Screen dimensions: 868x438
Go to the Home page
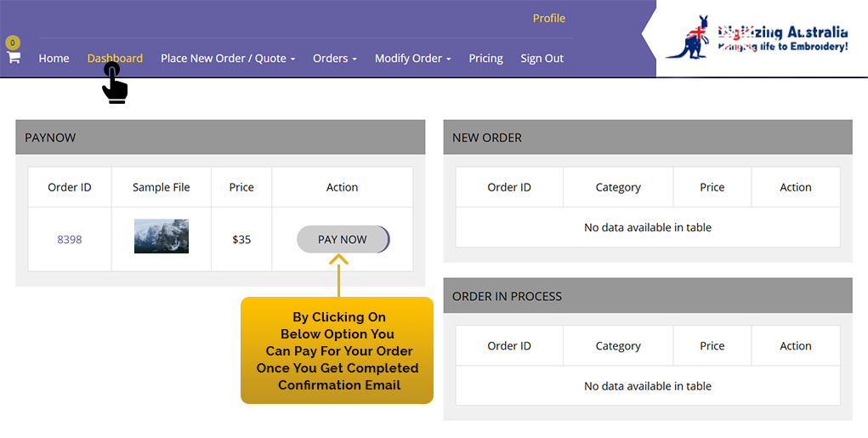[54, 58]
